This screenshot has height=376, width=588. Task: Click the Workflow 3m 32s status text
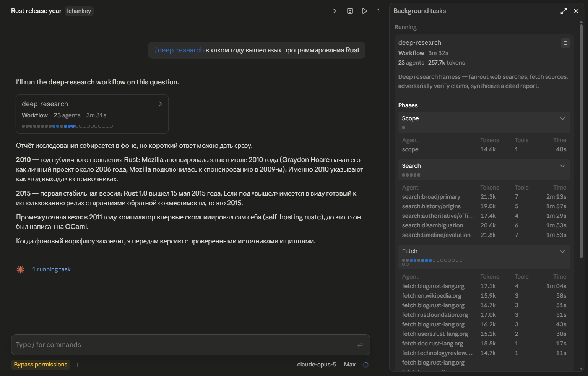[x=423, y=53]
